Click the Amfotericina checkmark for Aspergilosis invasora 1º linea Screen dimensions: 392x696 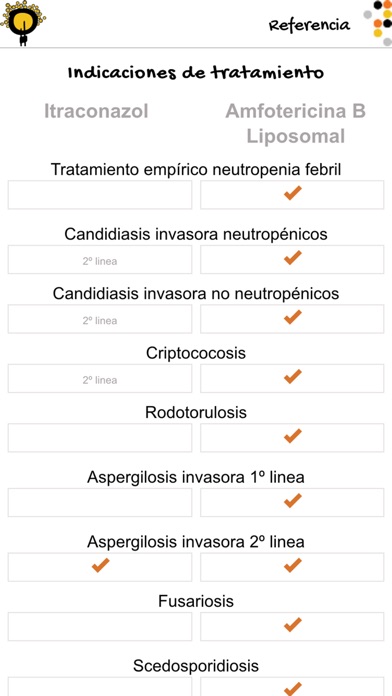[x=293, y=501]
